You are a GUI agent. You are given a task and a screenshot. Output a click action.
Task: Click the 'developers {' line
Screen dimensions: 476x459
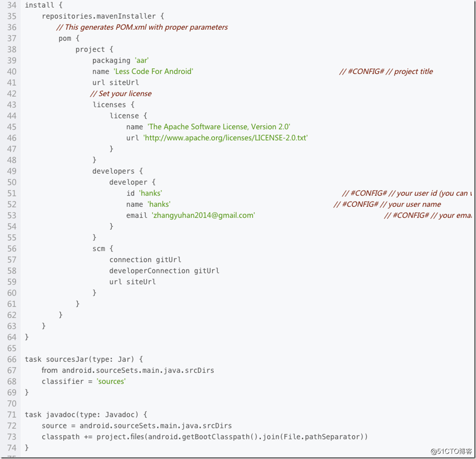tap(118, 171)
